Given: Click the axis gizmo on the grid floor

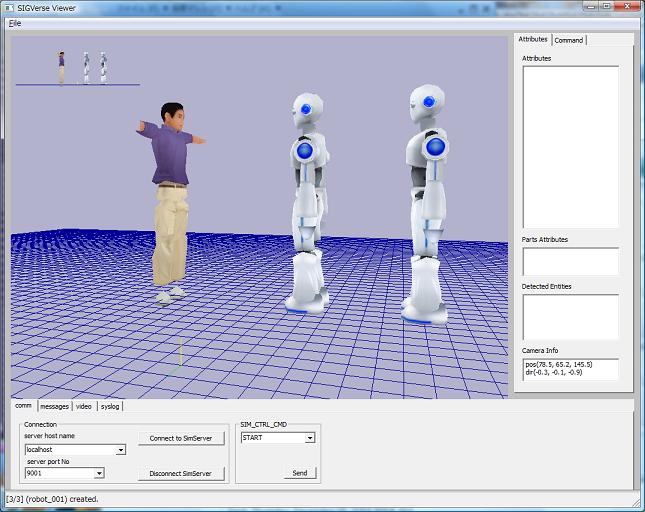Looking at the screenshot, I should coord(180,355).
